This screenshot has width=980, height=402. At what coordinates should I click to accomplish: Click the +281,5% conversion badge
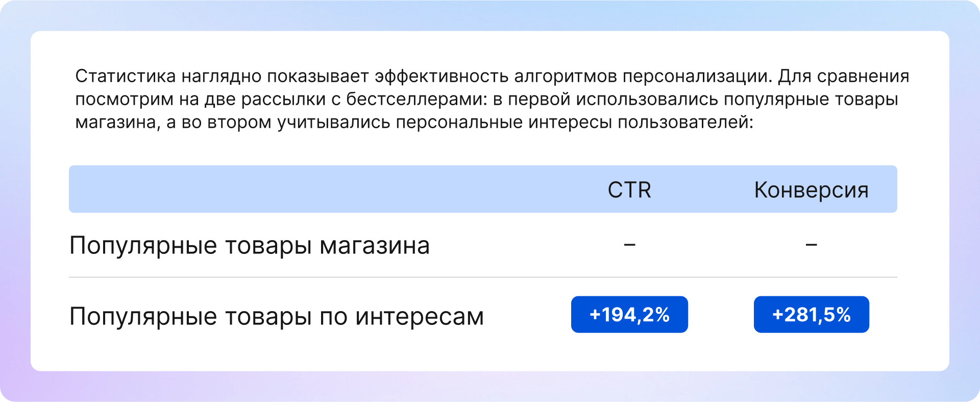pyautogui.click(x=811, y=315)
